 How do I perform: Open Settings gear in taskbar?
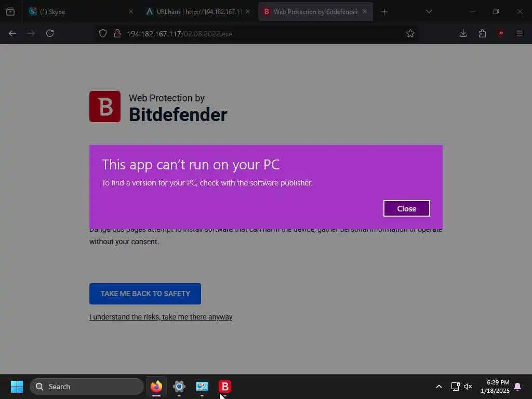pos(179,387)
